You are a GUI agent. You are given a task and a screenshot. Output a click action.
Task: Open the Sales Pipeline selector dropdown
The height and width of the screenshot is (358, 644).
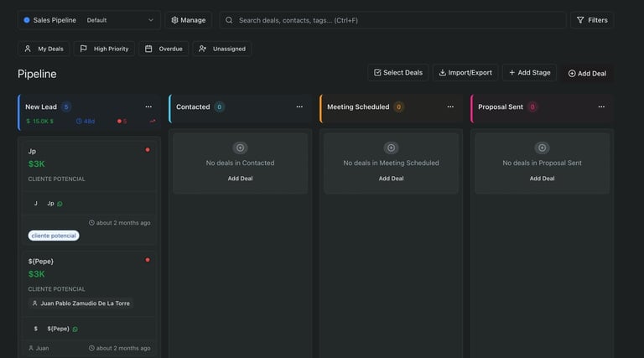pos(89,20)
